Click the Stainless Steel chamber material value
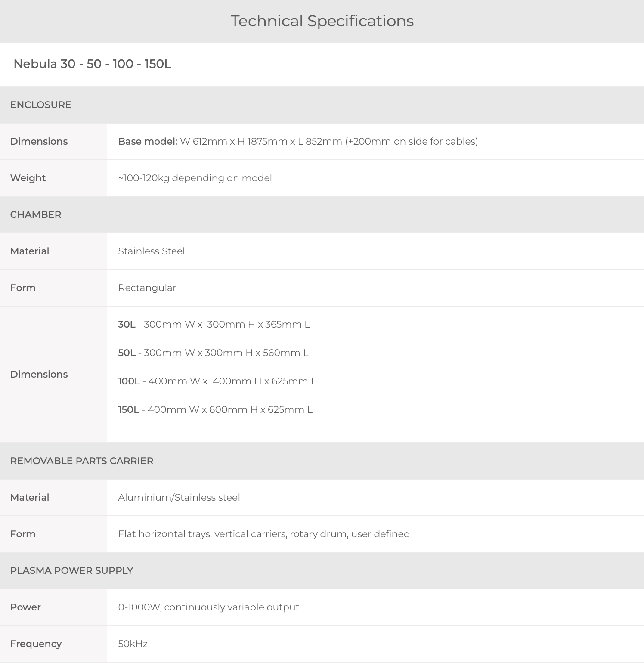644x663 pixels. click(x=152, y=251)
